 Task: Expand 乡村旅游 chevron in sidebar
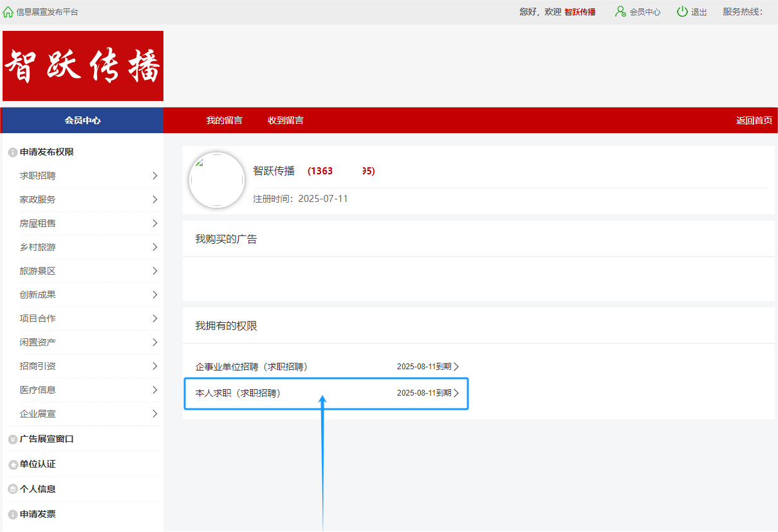(x=154, y=247)
